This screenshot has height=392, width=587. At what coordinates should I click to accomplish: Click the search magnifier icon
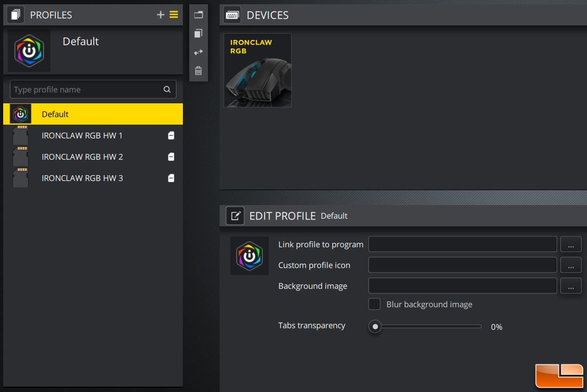pos(167,89)
